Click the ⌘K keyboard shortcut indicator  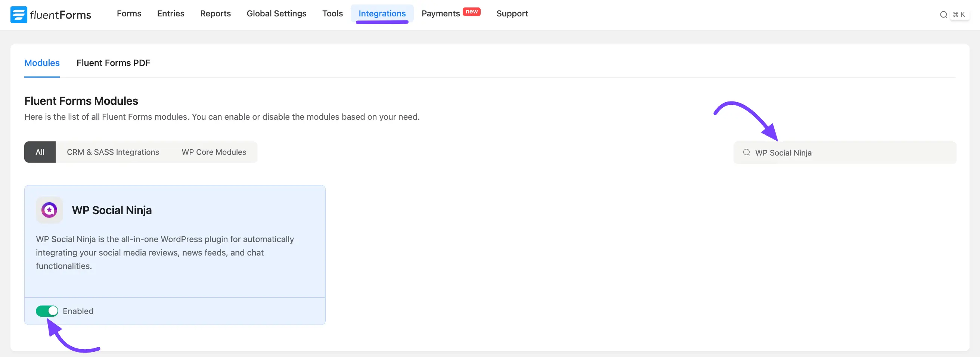coord(960,15)
